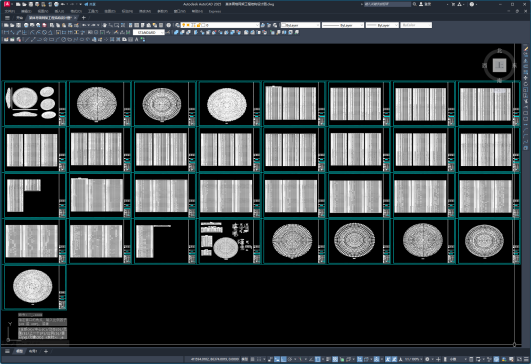Open workspace switching gear in status bar
531x364 pixels.
point(427,359)
